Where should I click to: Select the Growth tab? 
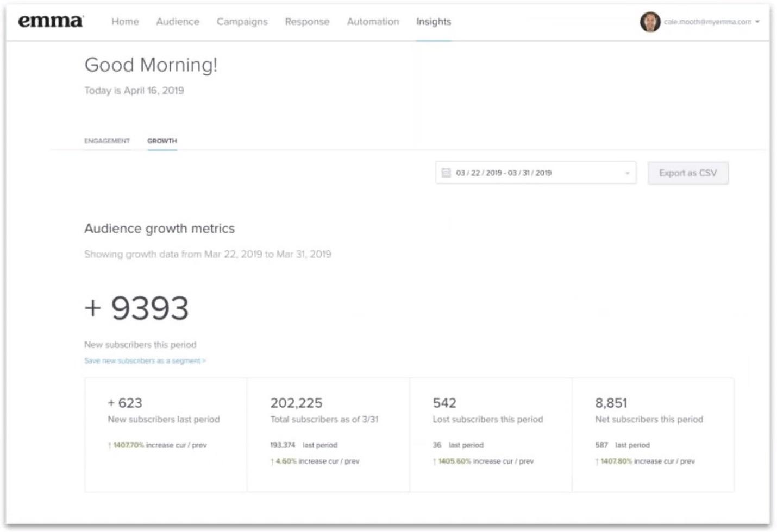(x=162, y=141)
